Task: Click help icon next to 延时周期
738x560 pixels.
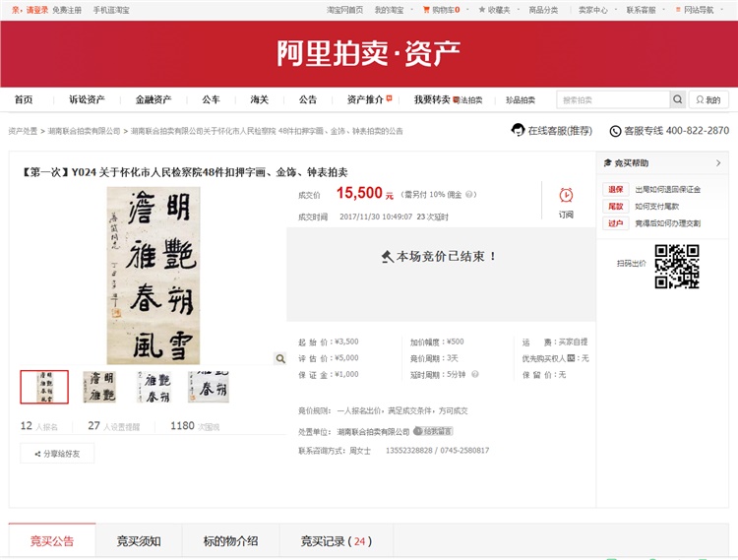Action: click(x=475, y=374)
